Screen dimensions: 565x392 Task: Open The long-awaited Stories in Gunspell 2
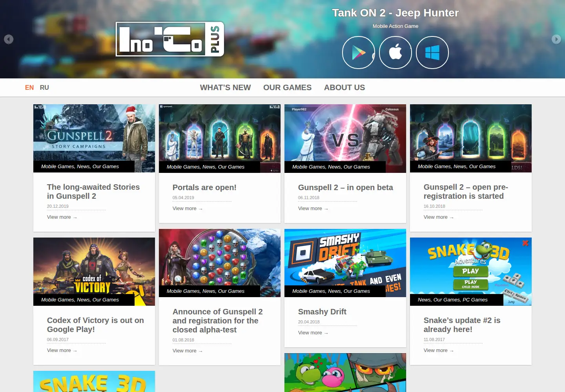coord(93,191)
